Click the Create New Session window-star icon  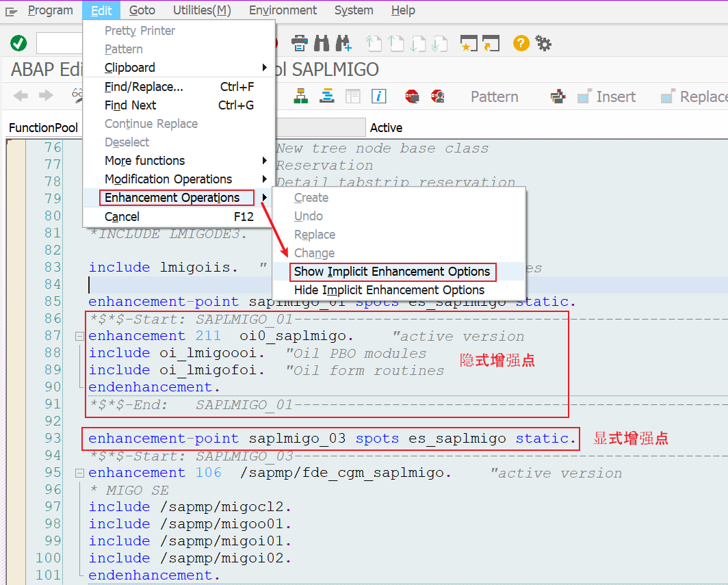(469, 43)
